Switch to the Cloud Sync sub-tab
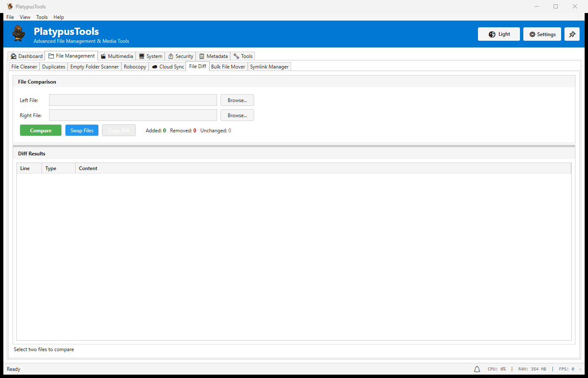 coord(168,67)
